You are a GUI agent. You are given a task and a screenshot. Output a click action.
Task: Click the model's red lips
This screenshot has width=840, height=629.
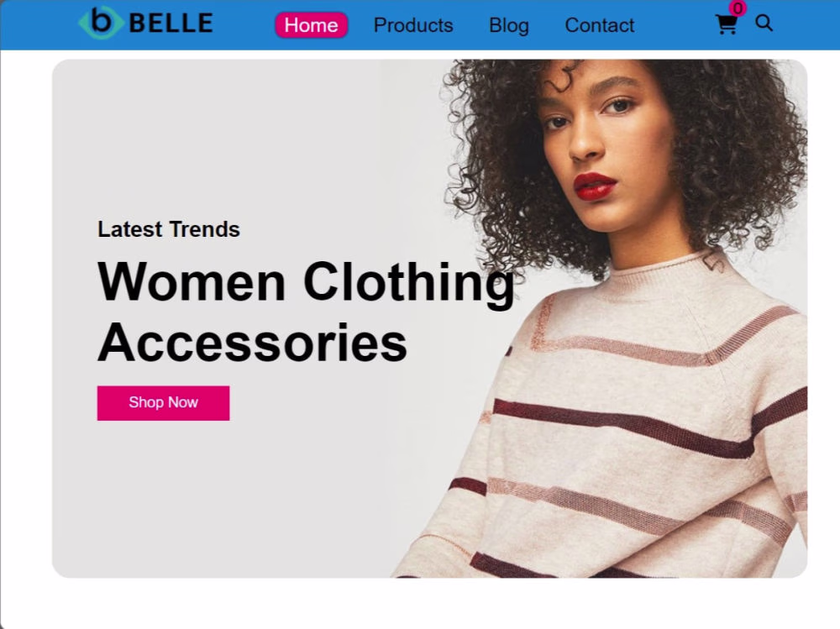(595, 186)
